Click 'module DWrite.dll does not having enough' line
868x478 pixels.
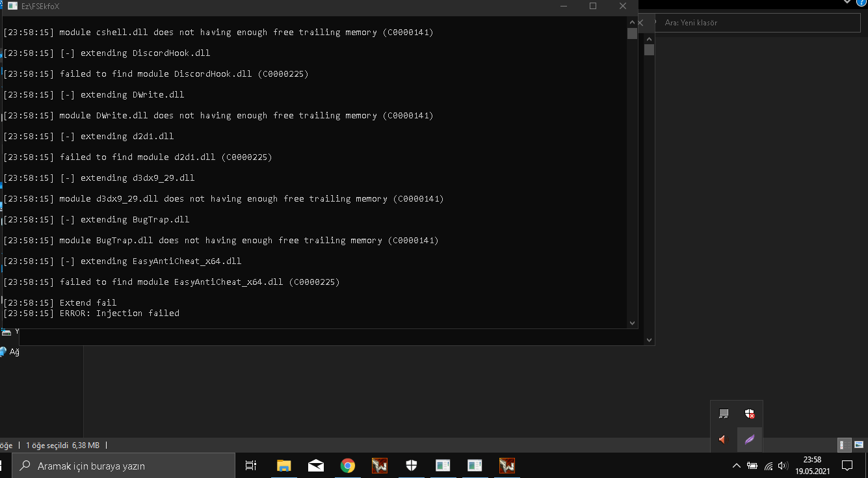pyautogui.click(x=218, y=116)
